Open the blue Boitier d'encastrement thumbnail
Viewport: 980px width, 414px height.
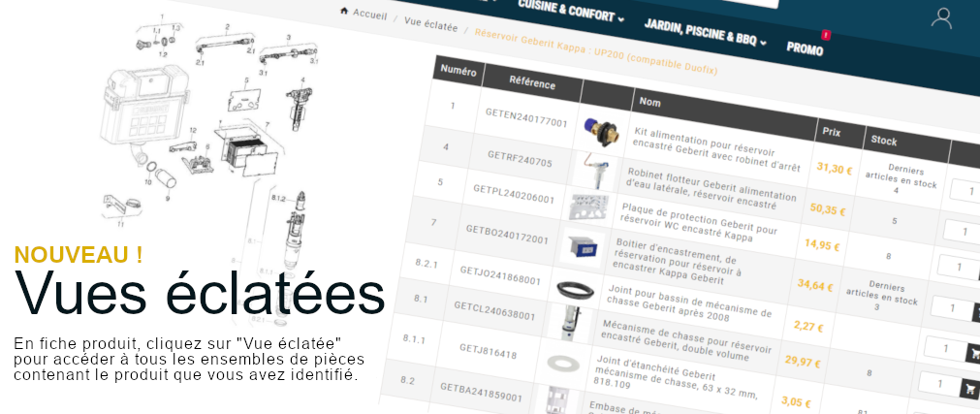click(x=582, y=245)
